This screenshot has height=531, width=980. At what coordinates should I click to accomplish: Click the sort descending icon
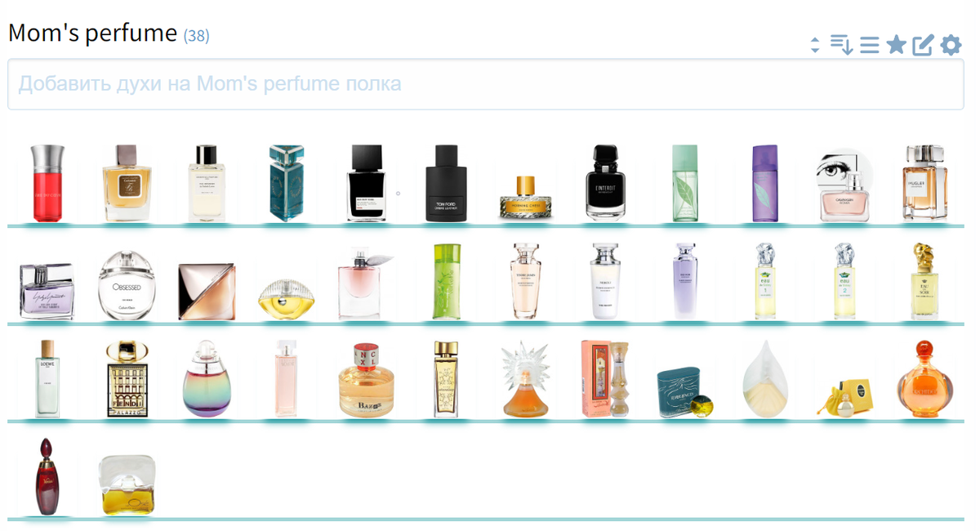[x=841, y=45]
